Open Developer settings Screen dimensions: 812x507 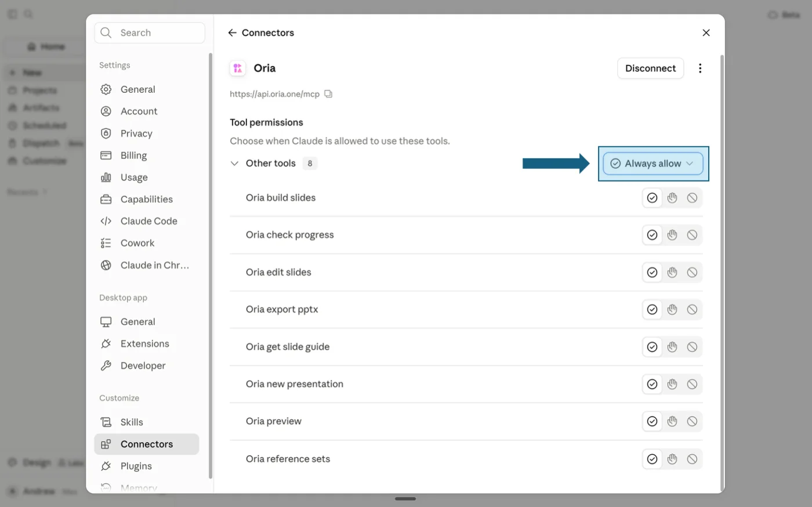pos(147,366)
